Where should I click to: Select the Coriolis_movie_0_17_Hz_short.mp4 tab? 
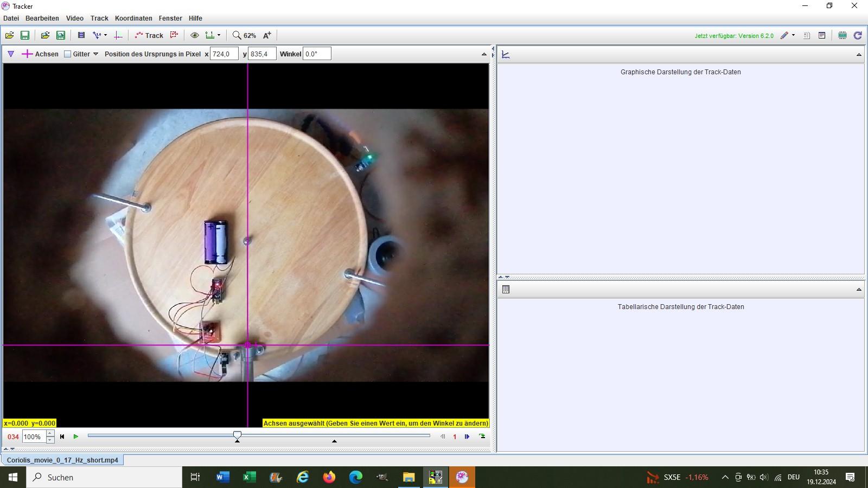pos(62,460)
